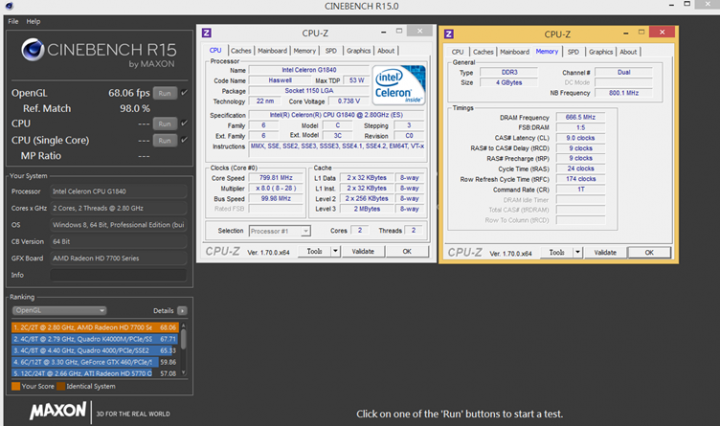Switch to Memory tab in the first CPU-Z window
Image resolution: width=720 pixels, height=426 pixels.
pos(304,50)
